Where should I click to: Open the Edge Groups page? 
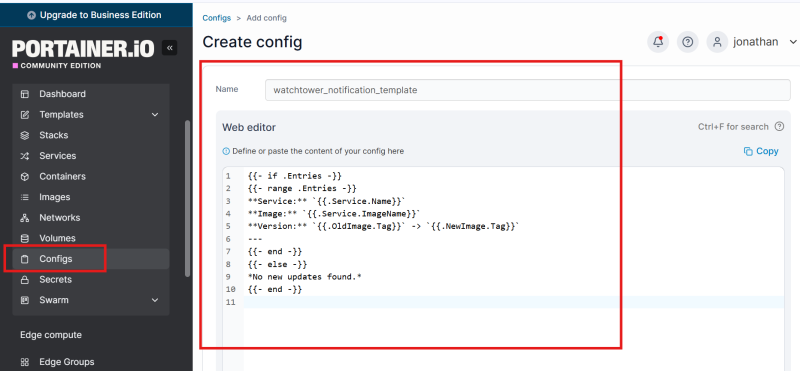click(x=91, y=362)
